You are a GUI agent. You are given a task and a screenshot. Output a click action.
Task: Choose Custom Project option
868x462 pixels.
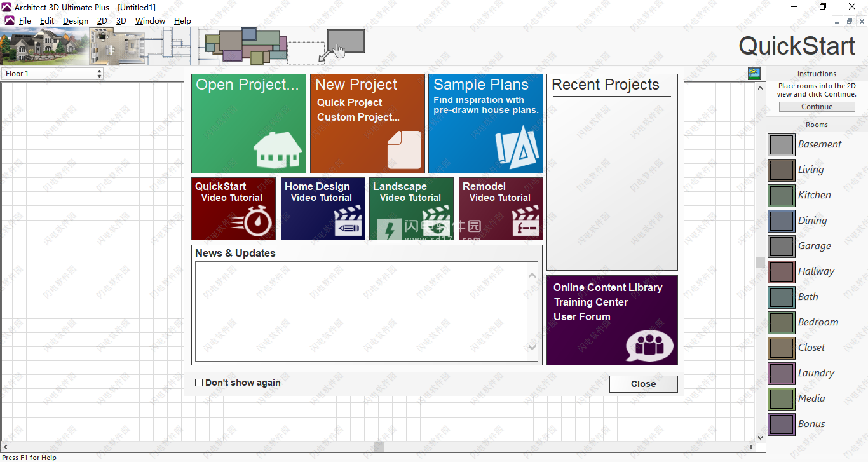pyautogui.click(x=358, y=117)
